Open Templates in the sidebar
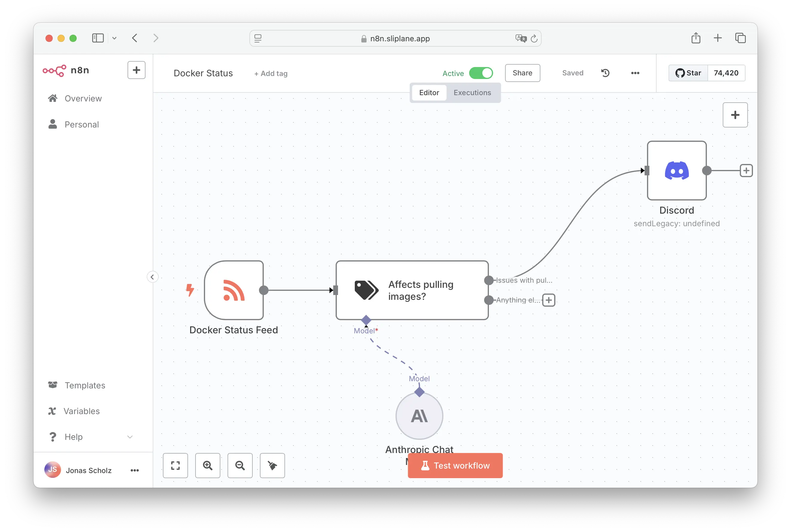Viewport: 791px width, 532px height. (85, 385)
